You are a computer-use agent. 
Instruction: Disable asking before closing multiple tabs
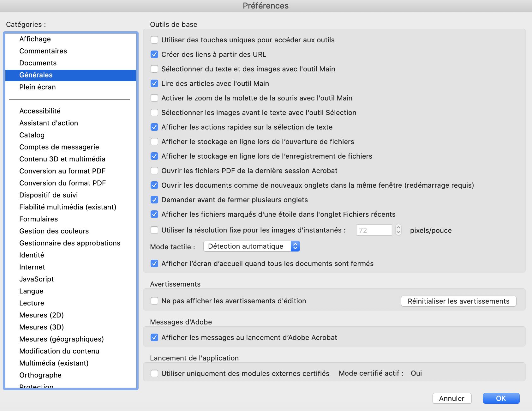point(154,200)
